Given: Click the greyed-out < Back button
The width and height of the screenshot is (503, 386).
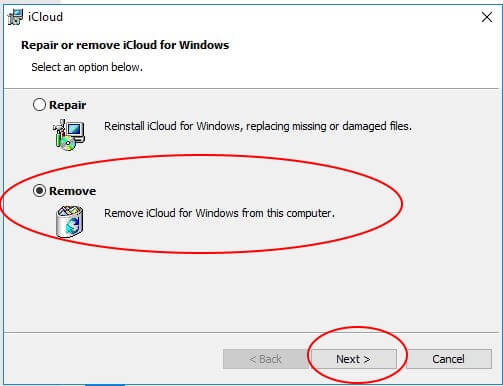Looking at the screenshot, I should [266, 359].
